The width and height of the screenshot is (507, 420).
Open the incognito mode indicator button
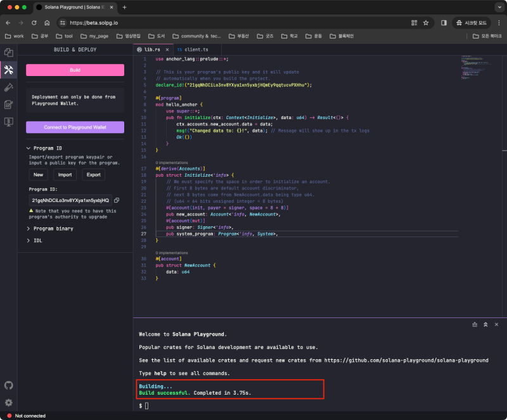pos(472,23)
